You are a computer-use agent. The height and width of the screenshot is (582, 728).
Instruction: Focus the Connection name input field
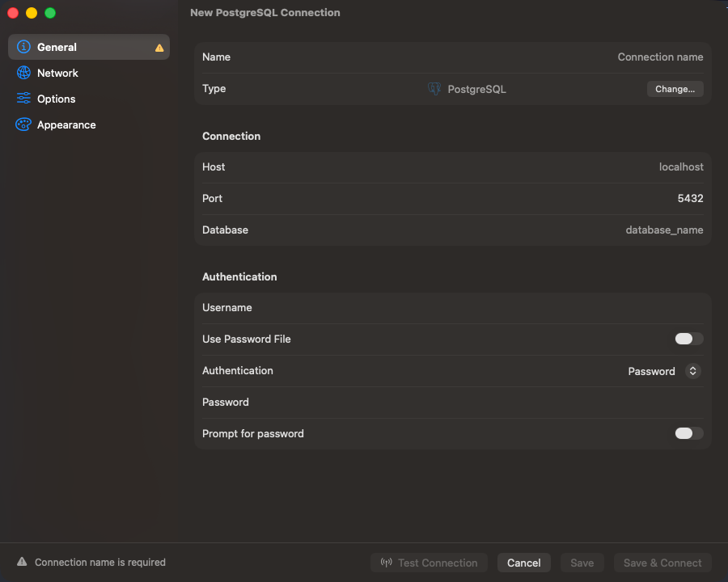pos(453,57)
